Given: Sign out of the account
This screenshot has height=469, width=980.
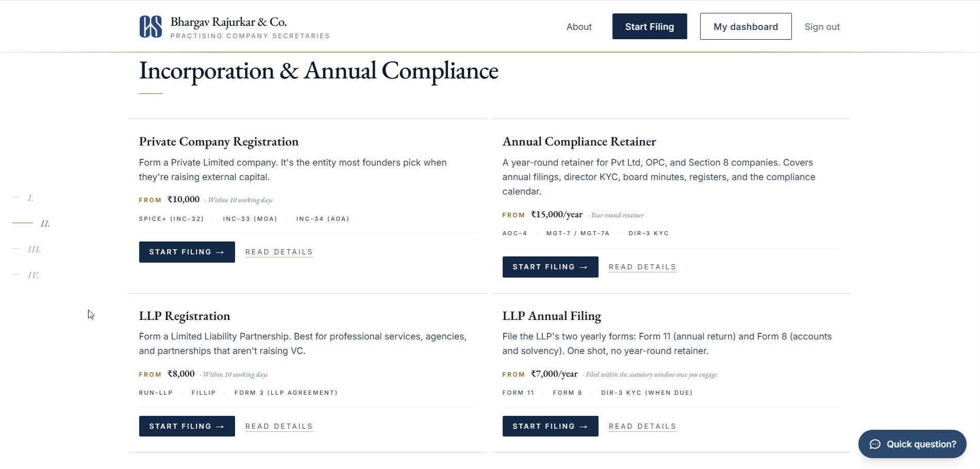Looking at the screenshot, I should (822, 27).
